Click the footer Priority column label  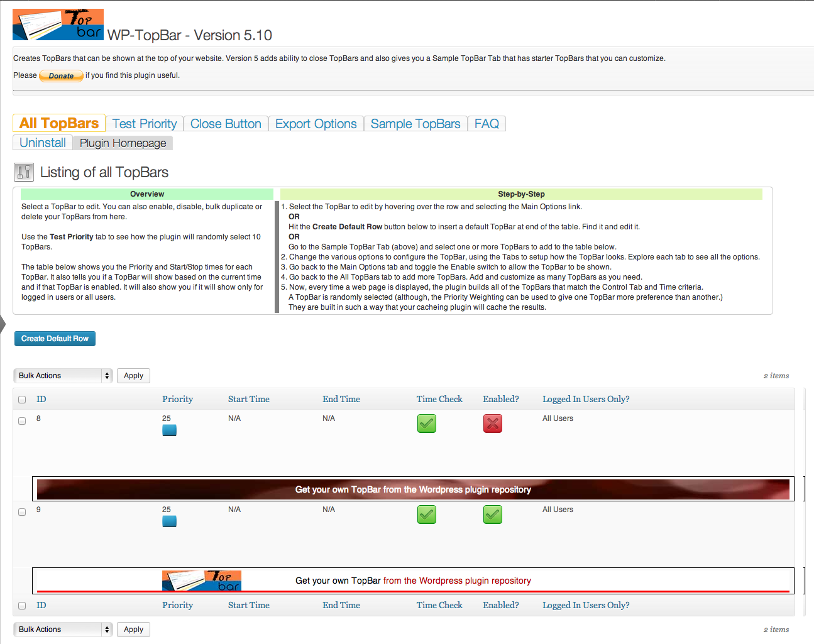[x=177, y=605]
